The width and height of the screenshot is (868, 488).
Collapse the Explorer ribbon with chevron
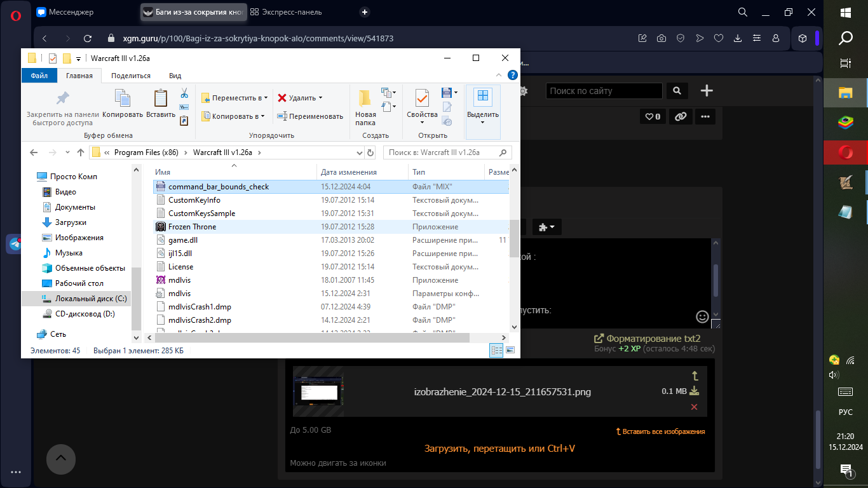(500, 76)
